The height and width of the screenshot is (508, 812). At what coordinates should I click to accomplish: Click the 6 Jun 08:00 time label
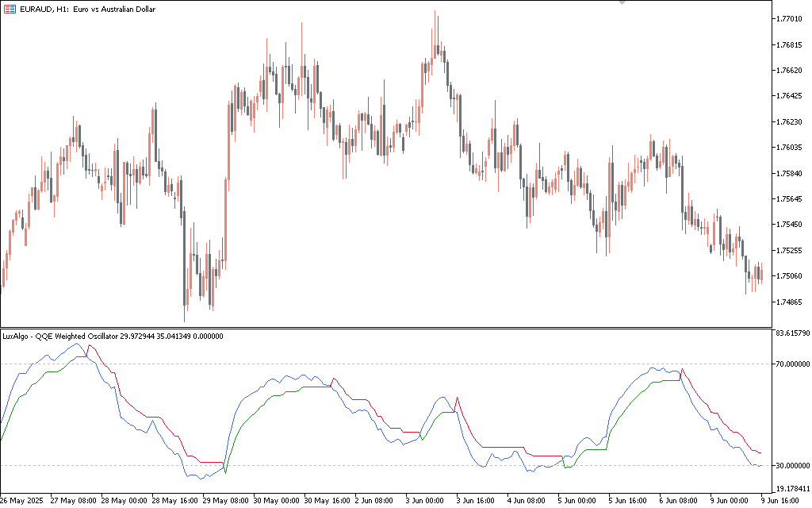(x=678, y=501)
